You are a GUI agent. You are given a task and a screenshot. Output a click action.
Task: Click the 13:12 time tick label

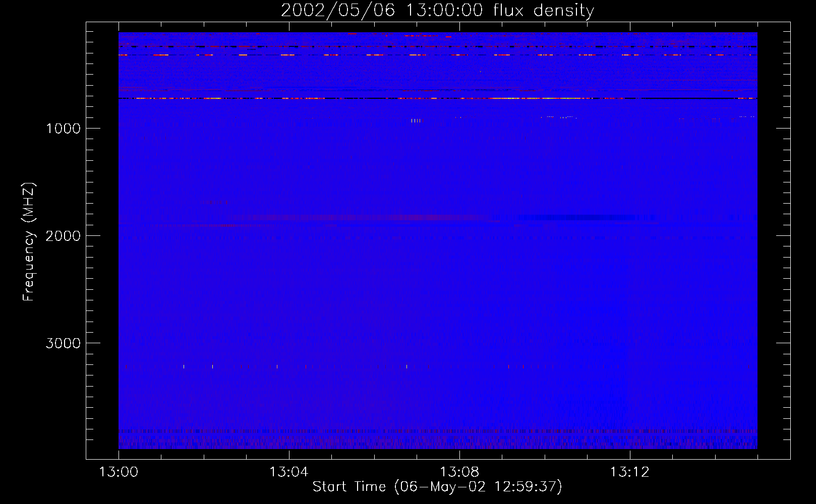(630, 472)
